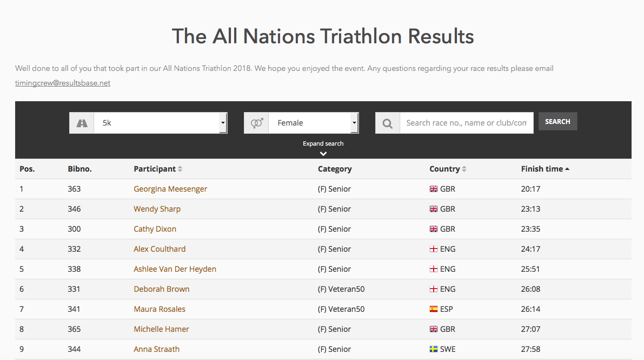Click the Participant column sort arrows

180,169
